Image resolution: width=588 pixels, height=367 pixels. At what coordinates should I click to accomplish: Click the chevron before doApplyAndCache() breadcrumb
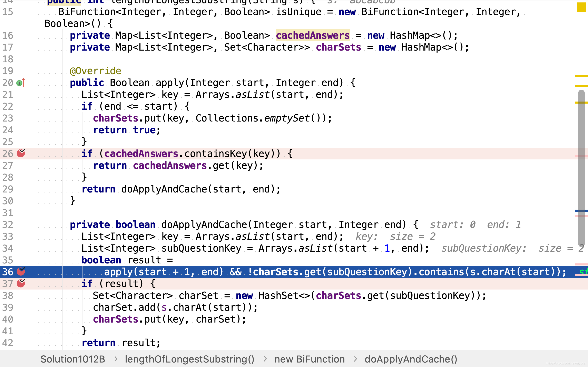click(x=355, y=359)
